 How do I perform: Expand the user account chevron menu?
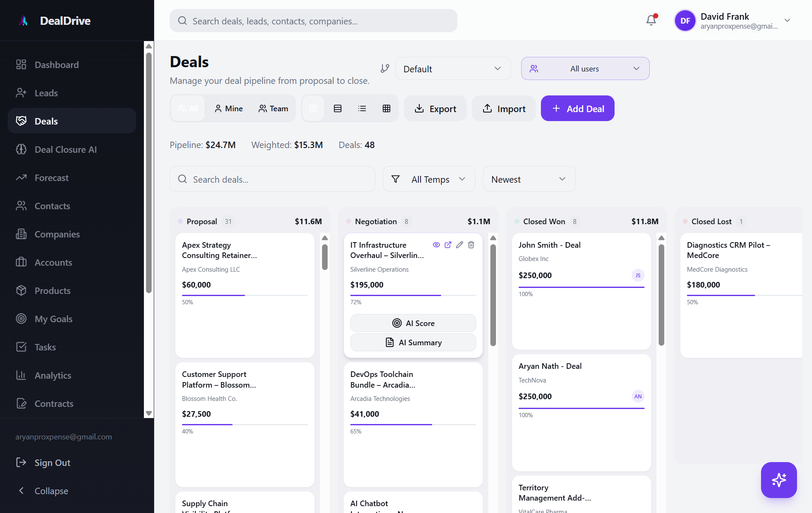(x=787, y=21)
